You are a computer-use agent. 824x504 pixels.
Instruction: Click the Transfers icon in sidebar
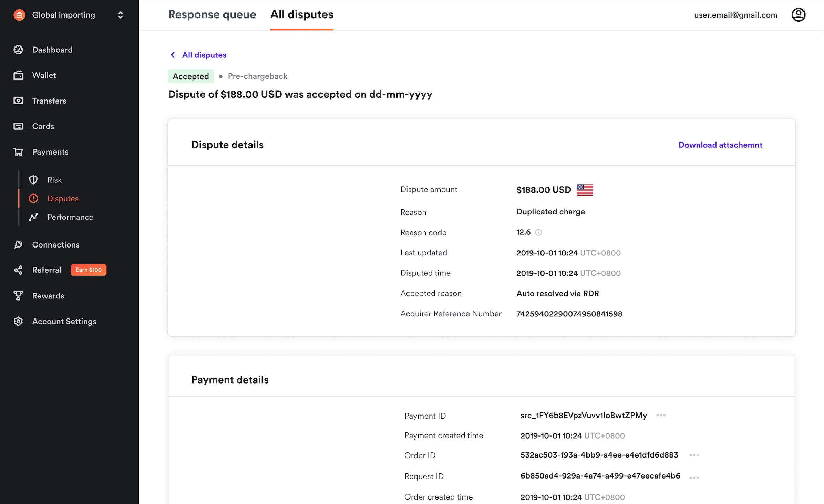(18, 101)
